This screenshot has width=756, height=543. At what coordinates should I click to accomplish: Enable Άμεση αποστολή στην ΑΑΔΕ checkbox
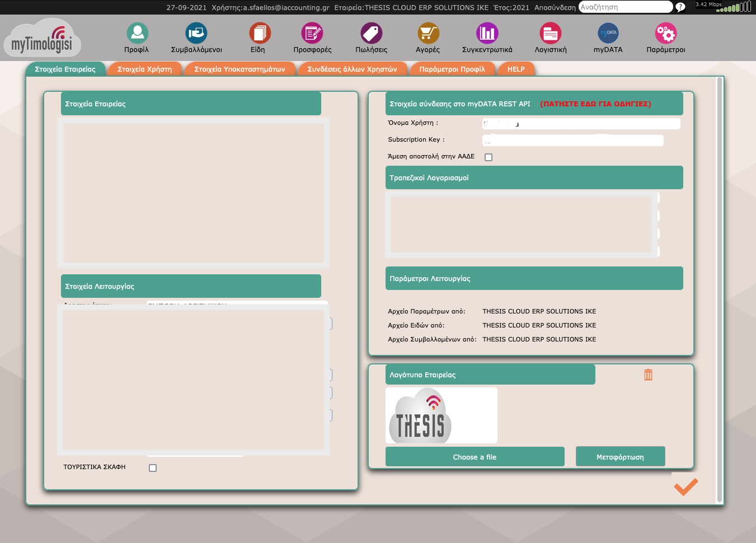pyautogui.click(x=489, y=157)
